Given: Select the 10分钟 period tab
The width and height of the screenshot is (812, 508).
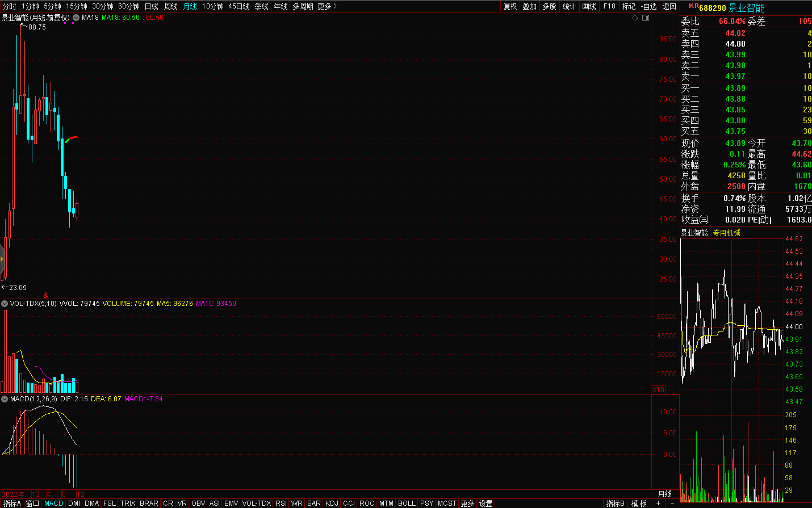Looking at the screenshot, I should click(213, 6).
